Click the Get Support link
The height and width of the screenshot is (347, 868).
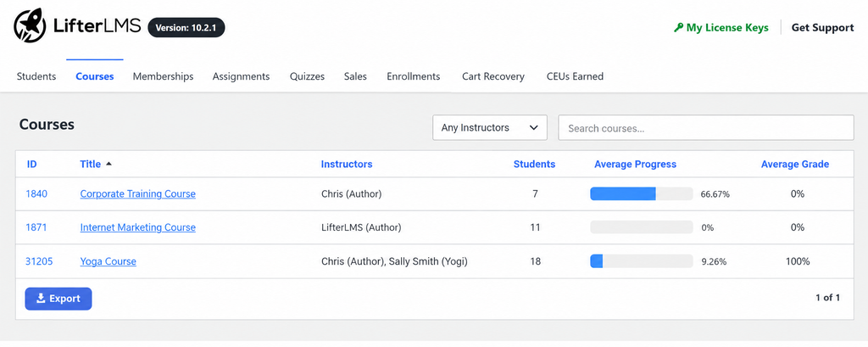coord(822,28)
